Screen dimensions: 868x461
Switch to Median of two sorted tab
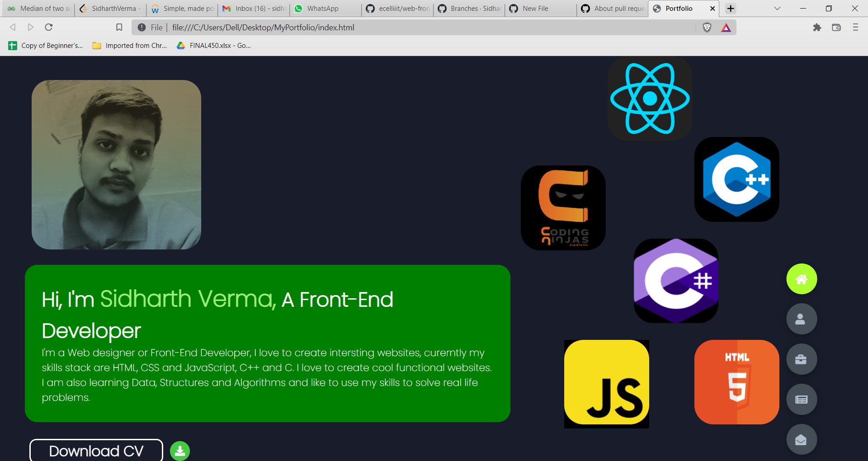coord(39,9)
